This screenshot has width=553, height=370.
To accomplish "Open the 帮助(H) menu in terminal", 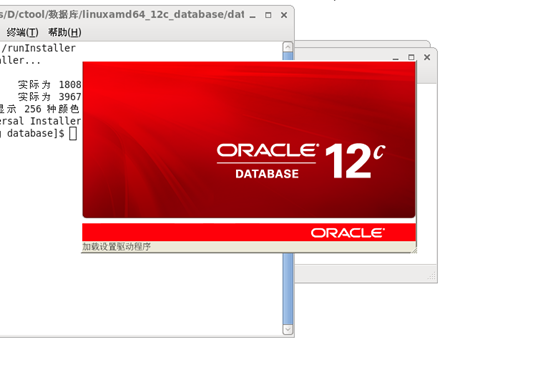I will click(x=65, y=32).
